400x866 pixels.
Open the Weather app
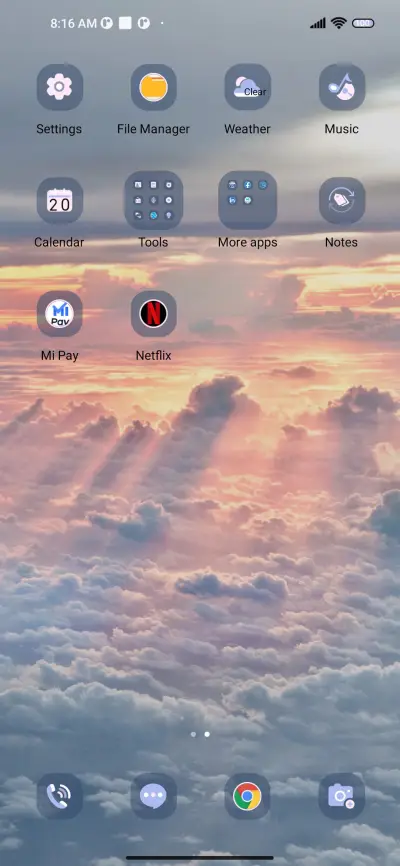248,87
